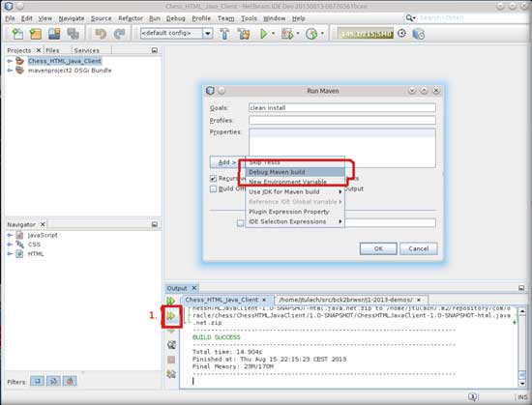The height and width of the screenshot is (405, 532).
Task: Click the Properties text area
Action: pyautogui.click(x=342, y=148)
